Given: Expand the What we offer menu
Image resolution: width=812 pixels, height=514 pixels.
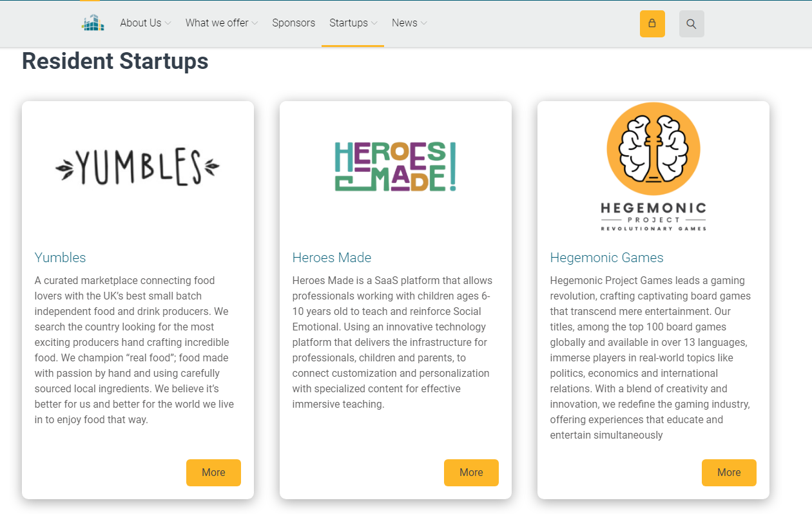Looking at the screenshot, I should 222,23.
